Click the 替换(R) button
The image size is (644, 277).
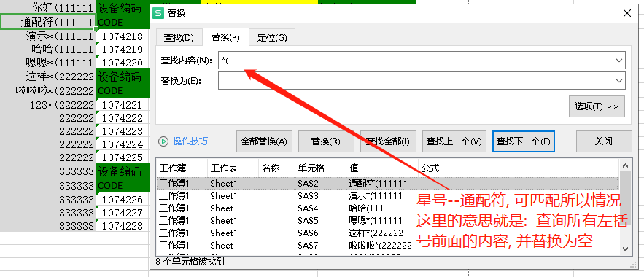(x=326, y=141)
